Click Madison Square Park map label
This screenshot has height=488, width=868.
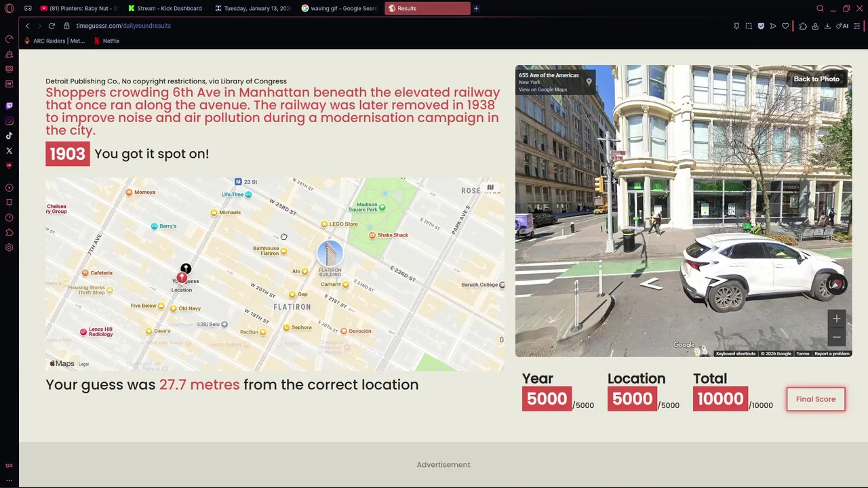pyautogui.click(x=367, y=207)
